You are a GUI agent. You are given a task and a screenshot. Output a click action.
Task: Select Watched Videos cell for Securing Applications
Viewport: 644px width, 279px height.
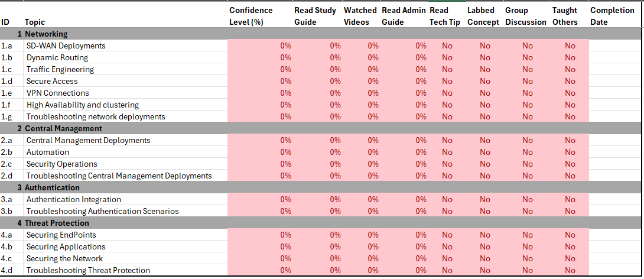pos(362,246)
